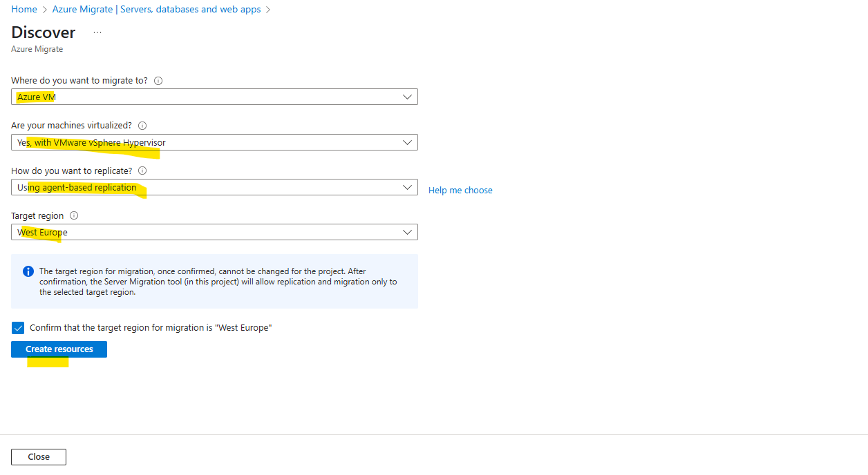Click the Create resources button

[59, 349]
